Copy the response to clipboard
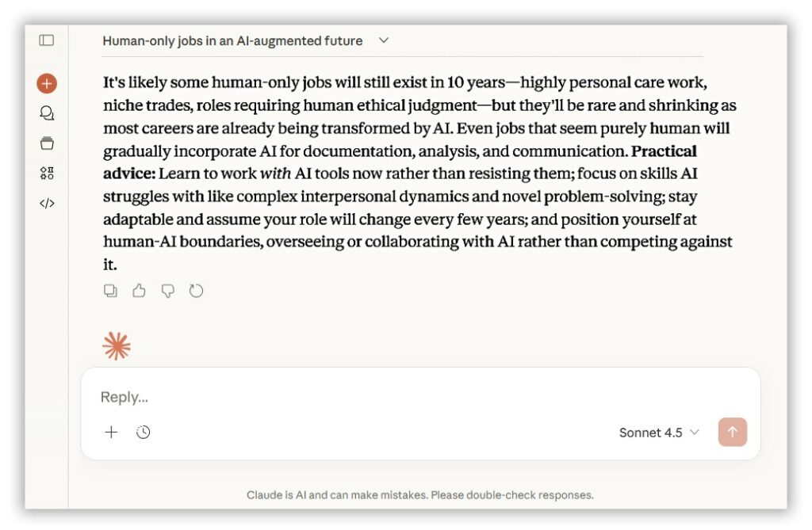 click(110, 291)
